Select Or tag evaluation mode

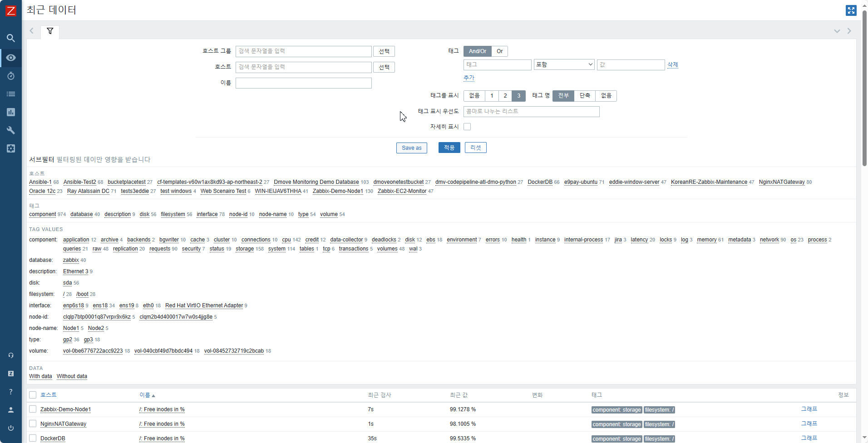point(499,51)
